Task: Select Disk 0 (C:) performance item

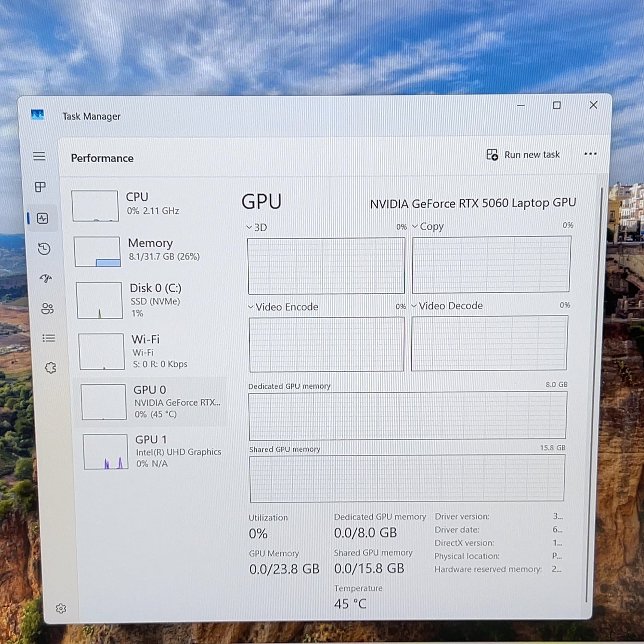Action: click(x=151, y=300)
